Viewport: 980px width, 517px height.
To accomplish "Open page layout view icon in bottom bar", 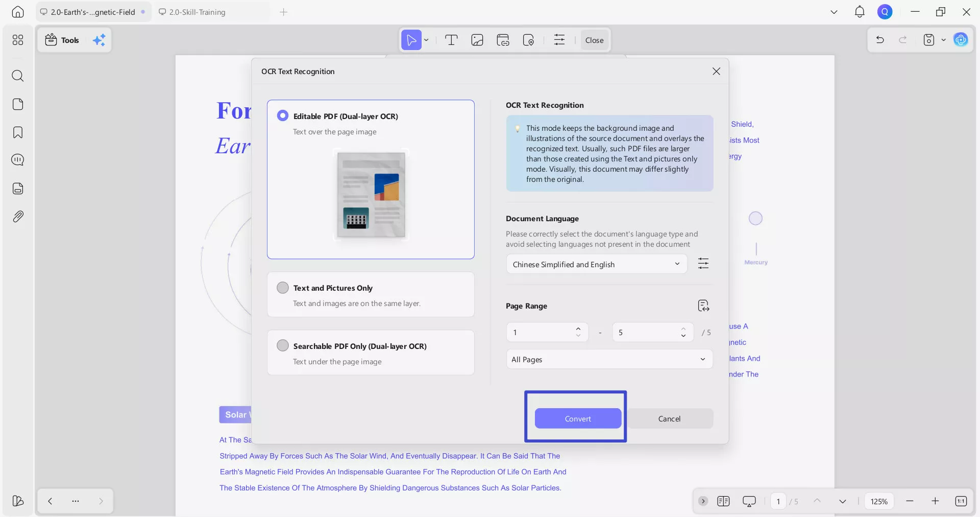I will [x=723, y=501].
